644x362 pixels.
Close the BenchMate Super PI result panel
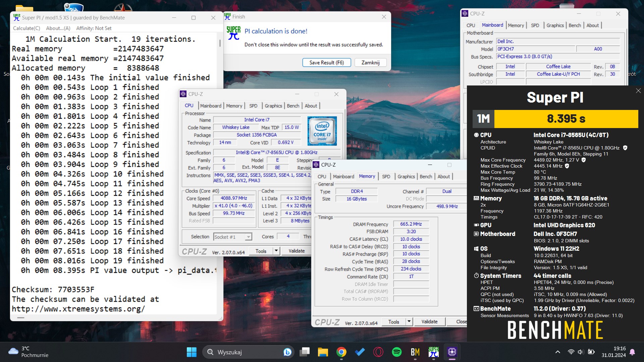(x=638, y=91)
